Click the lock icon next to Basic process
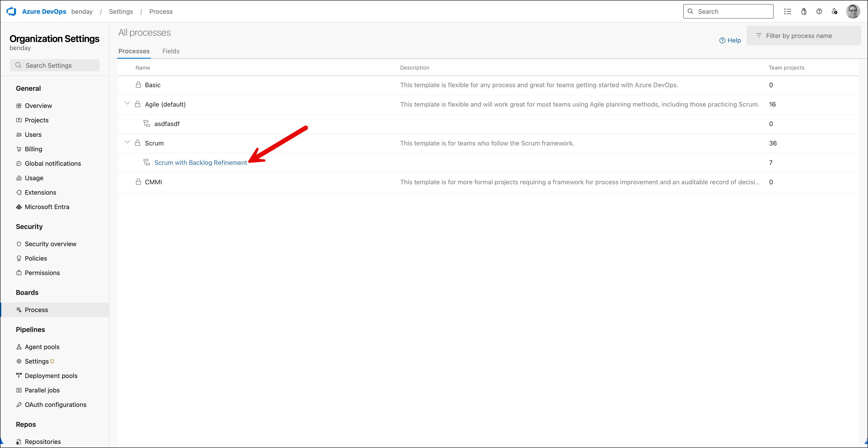This screenshot has height=448, width=868. pyautogui.click(x=138, y=84)
